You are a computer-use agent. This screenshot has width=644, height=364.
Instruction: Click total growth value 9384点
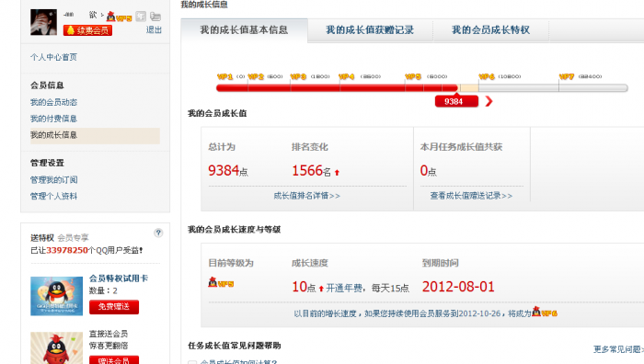click(228, 170)
